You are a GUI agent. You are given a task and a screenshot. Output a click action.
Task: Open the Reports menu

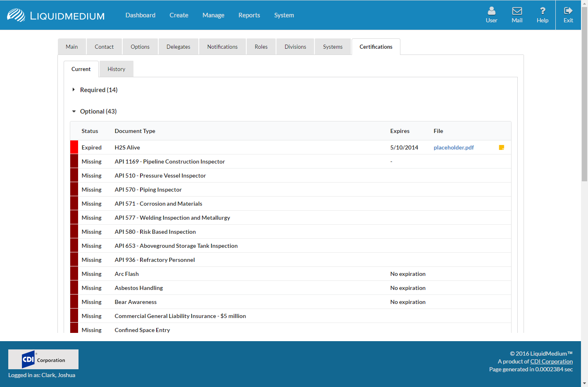(x=249, y=15)
